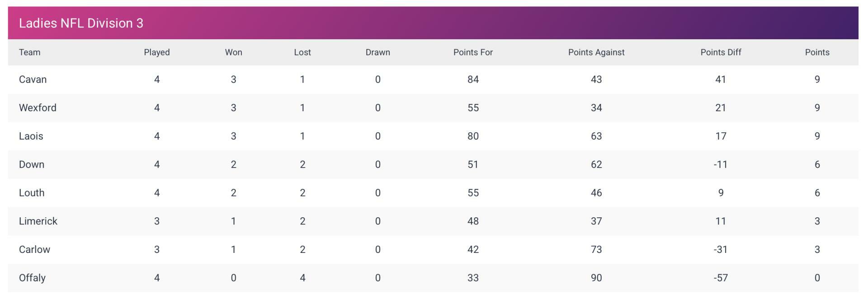Select the Offaly team name
Viewport: 868px width, 299px height.
tap(32, 278)
